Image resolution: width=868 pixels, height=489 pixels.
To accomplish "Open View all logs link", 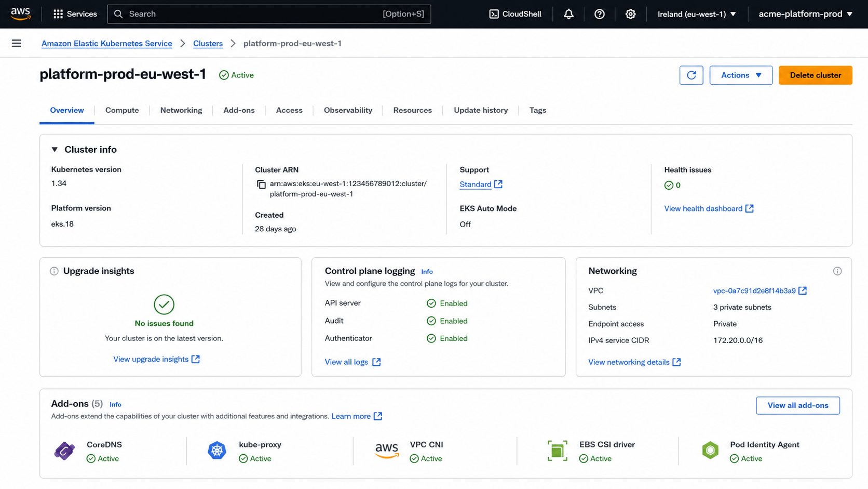I will point(352,362).
